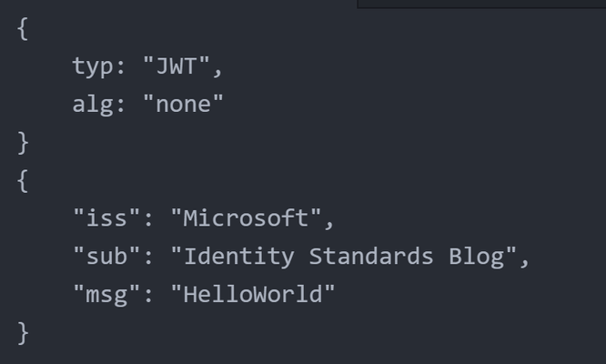Click the word Identity in sub value
Viewport: 606px width, 364px height.
[238, 257]
